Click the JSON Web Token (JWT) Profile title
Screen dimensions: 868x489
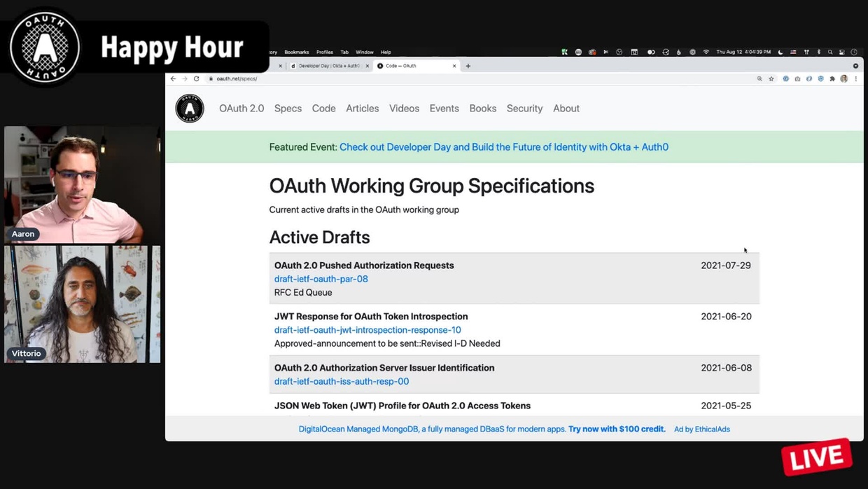[x=402, y=406]
